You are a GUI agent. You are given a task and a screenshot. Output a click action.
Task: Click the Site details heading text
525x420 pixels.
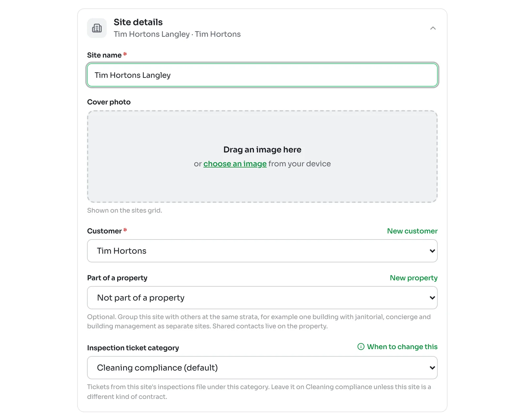tap(138, 22)
